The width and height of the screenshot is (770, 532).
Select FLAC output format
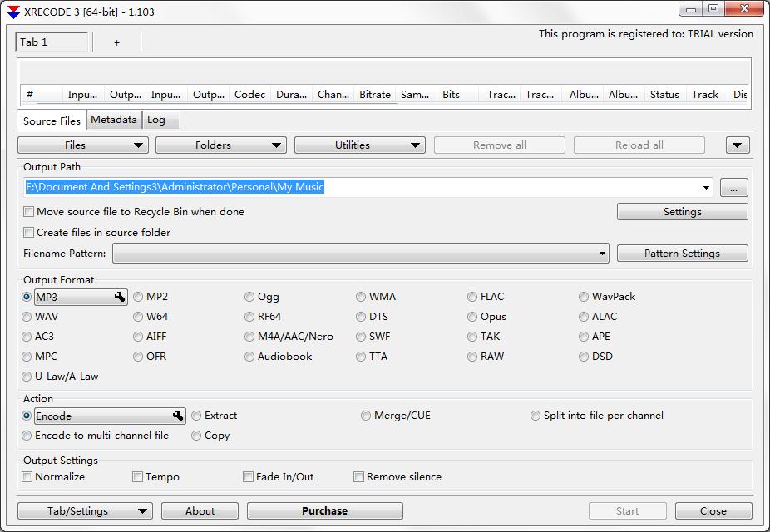coord(472,297)
